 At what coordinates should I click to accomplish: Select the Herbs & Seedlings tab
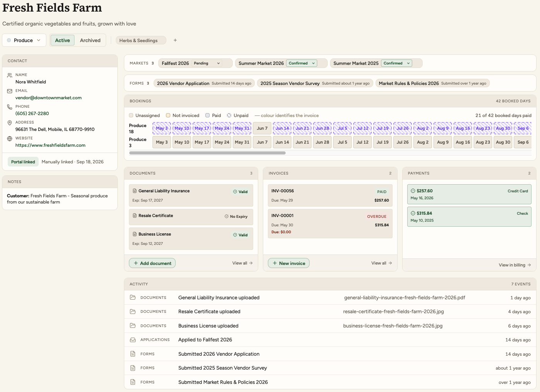tap(141, 40)
